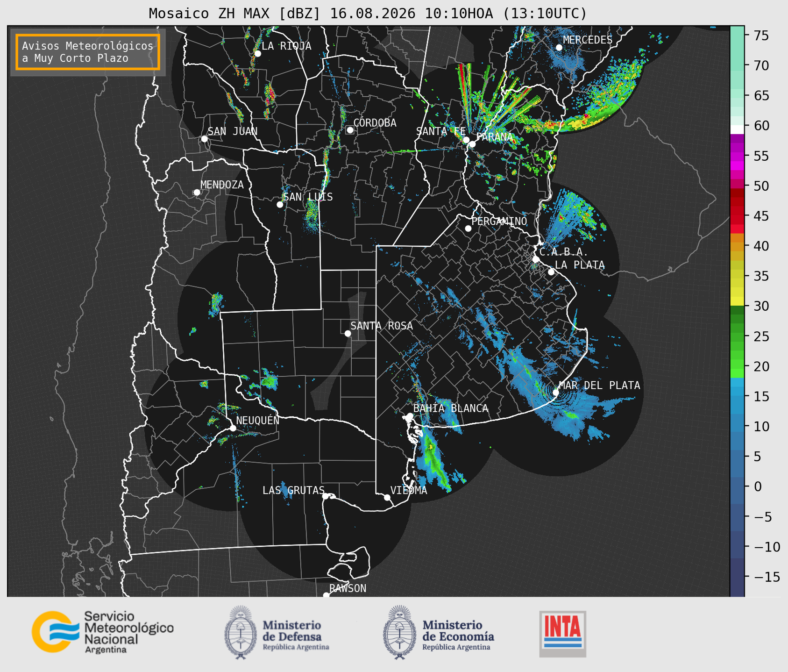Click the BAHÍA BLANCA city marker
The height and width of the screenshot is (672, 788).
click(x=410, y=416)
